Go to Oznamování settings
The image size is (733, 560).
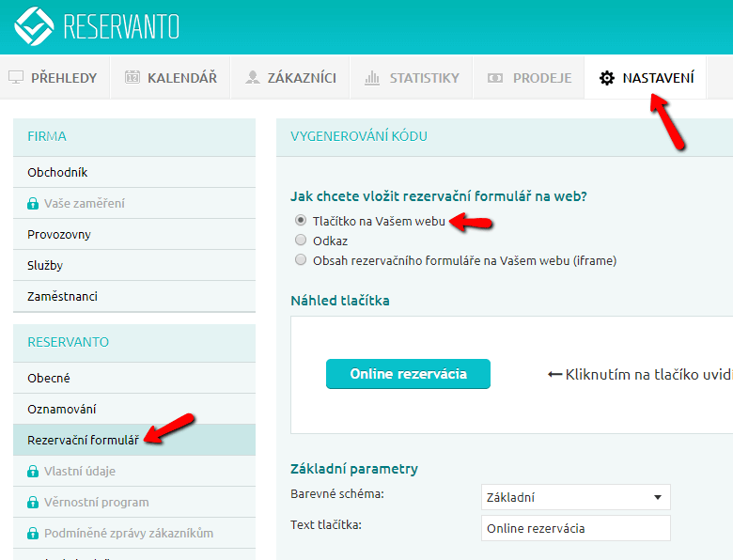coord(134,409)
